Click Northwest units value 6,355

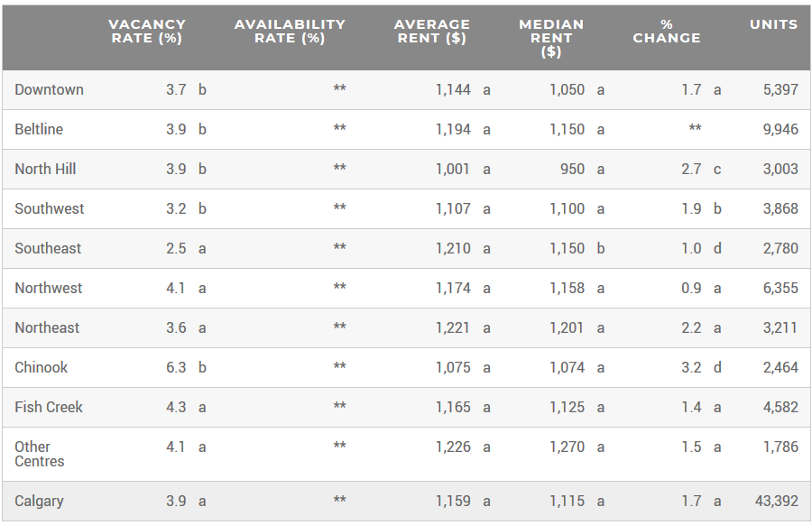pyautogui.click(x=780, y=288)
